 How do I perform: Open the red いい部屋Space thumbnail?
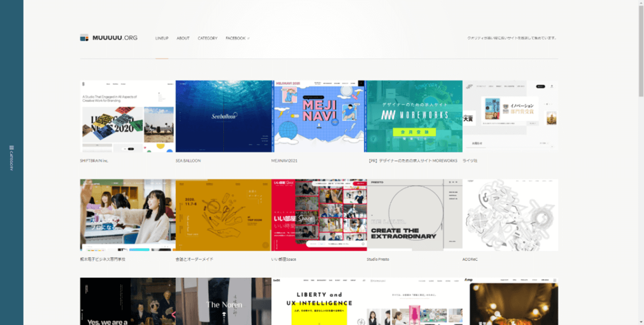pyautogui.click(x=318, y=215)
